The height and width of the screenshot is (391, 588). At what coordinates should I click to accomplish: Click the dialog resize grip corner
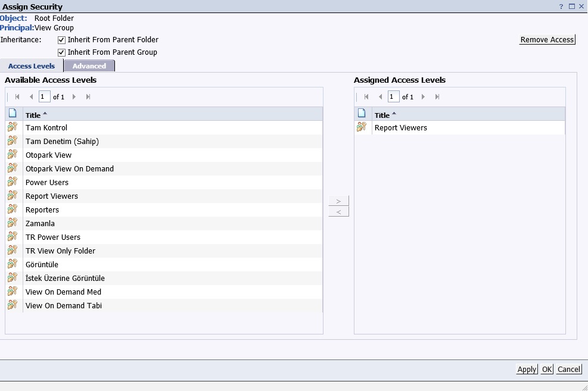(584, 387)
